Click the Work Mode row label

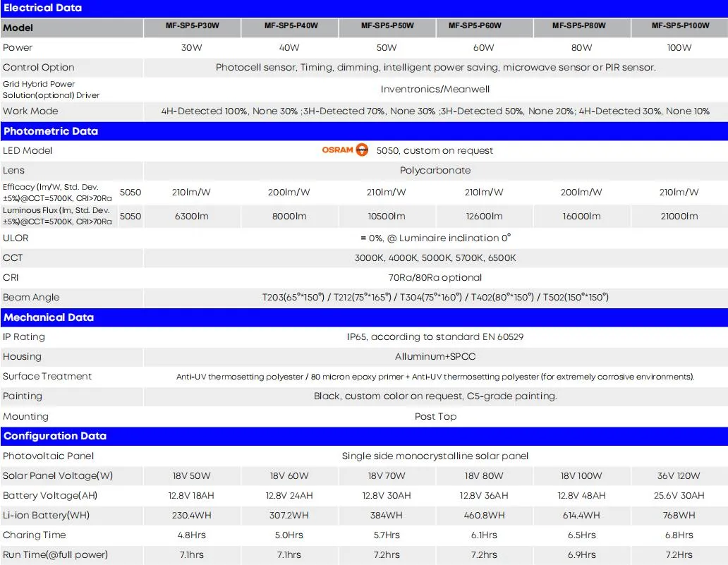click(x=30, y=111)
